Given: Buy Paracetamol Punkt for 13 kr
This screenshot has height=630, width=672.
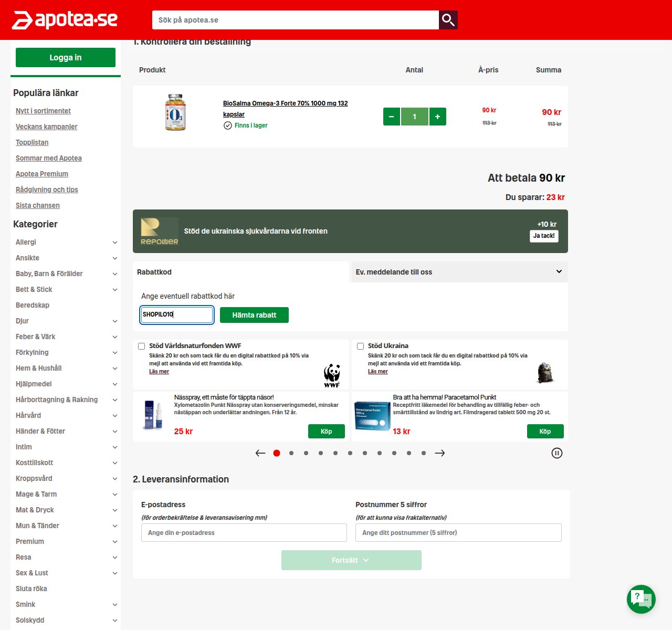Looking at the screenshot, I should [545, 432].
